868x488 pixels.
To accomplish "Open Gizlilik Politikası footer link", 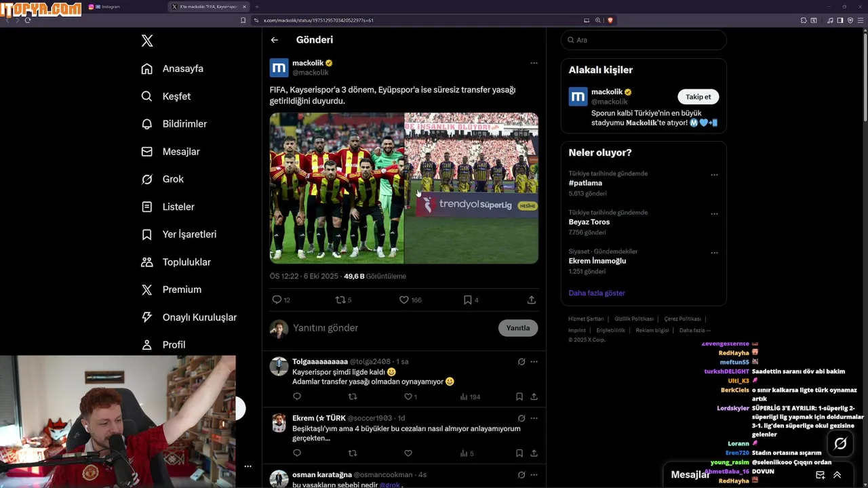I will [634, 319].
